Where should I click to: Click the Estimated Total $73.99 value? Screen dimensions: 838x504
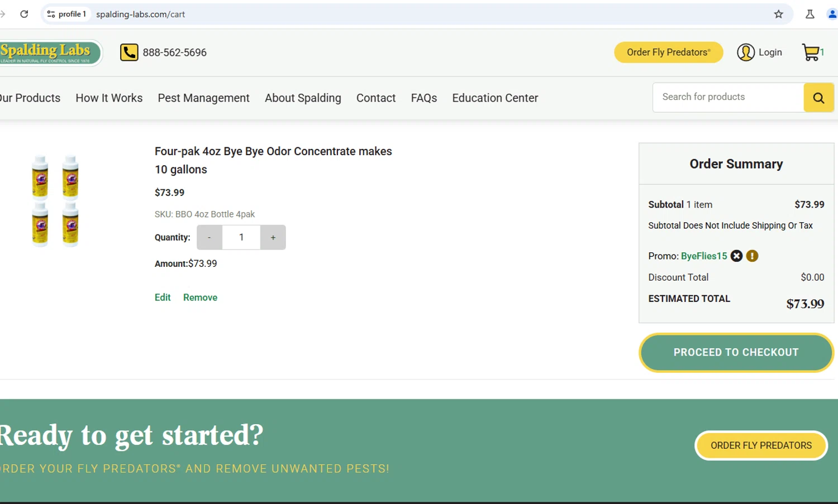[x=805, y=304]
